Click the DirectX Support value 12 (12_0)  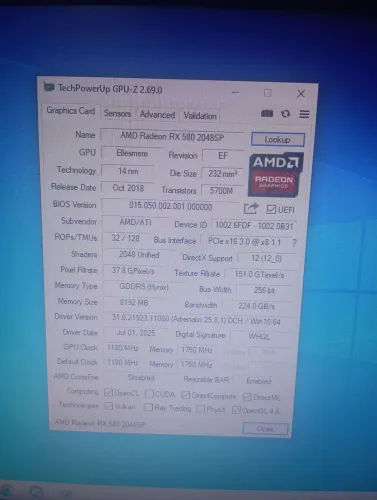[x=266, y=258]
